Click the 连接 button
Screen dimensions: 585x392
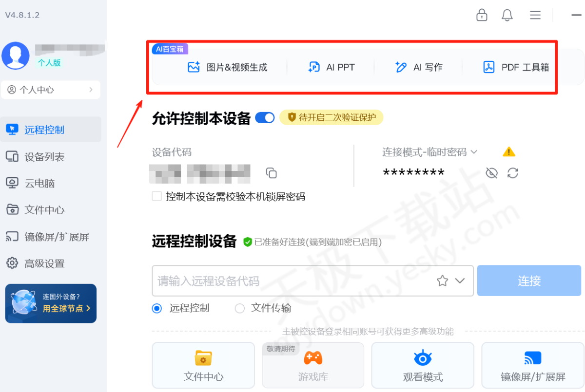[x=529, y=280]
